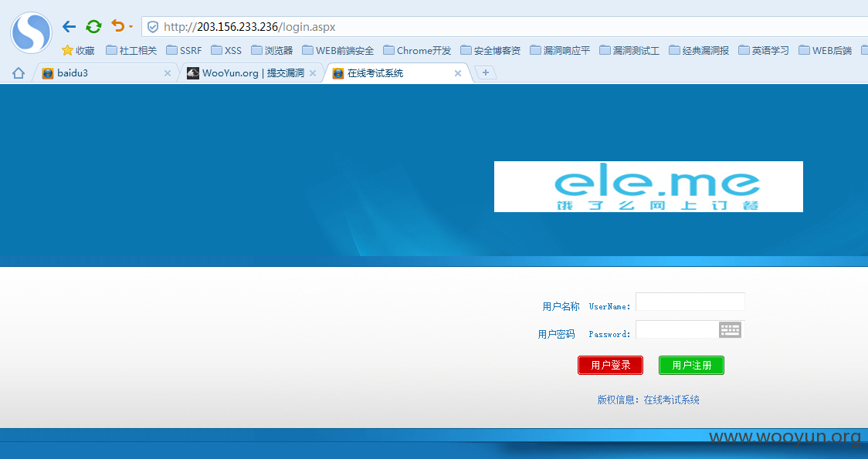Open the on-screen keyboard icon in Password field

(730, 329)
